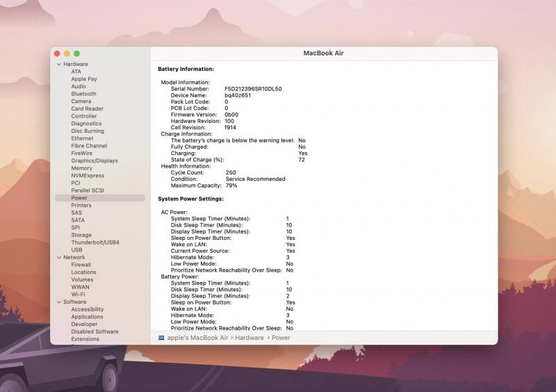
Task: Click the System Power Settings heading
Action: tap(190, 199)
